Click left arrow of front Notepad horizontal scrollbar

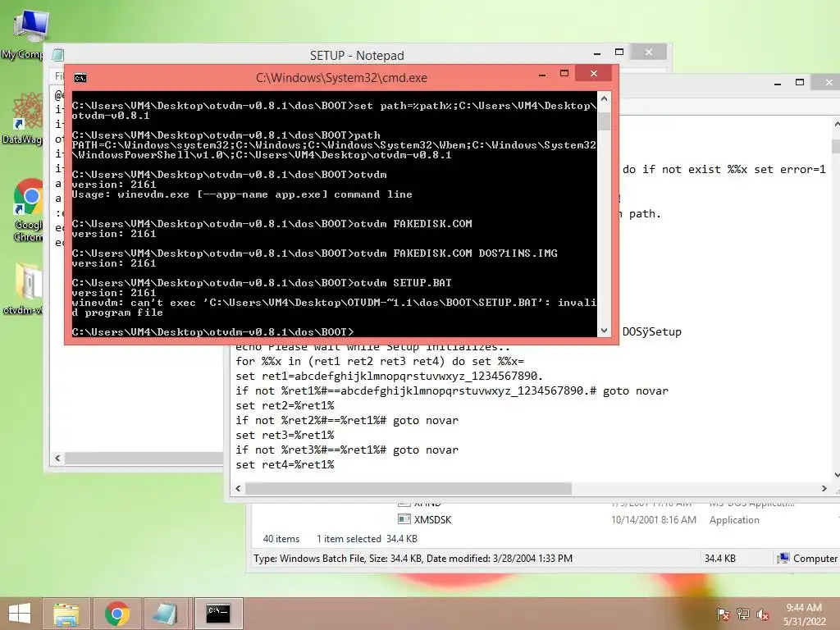[239, 489]
